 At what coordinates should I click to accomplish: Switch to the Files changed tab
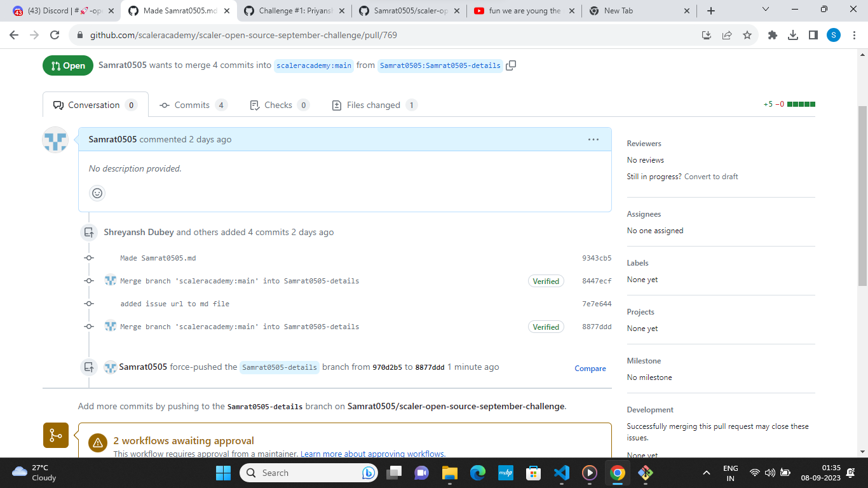[x=374, y=105]
